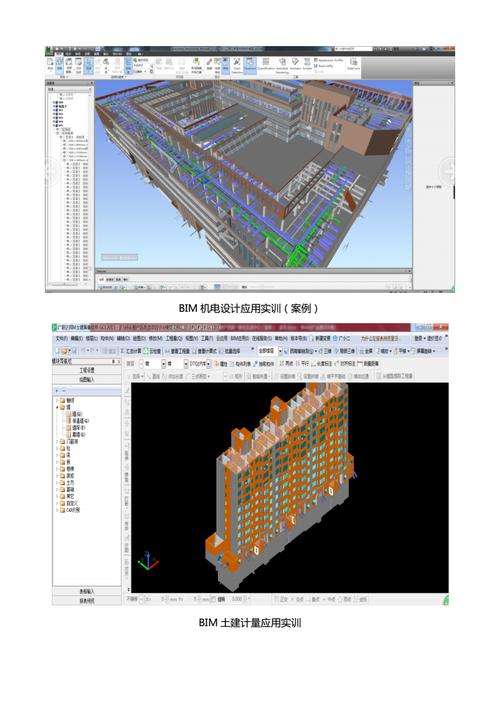500x707 pixels.
Task: Open the TimeLiner tool in Navisworks
Action: pos(250,64)
